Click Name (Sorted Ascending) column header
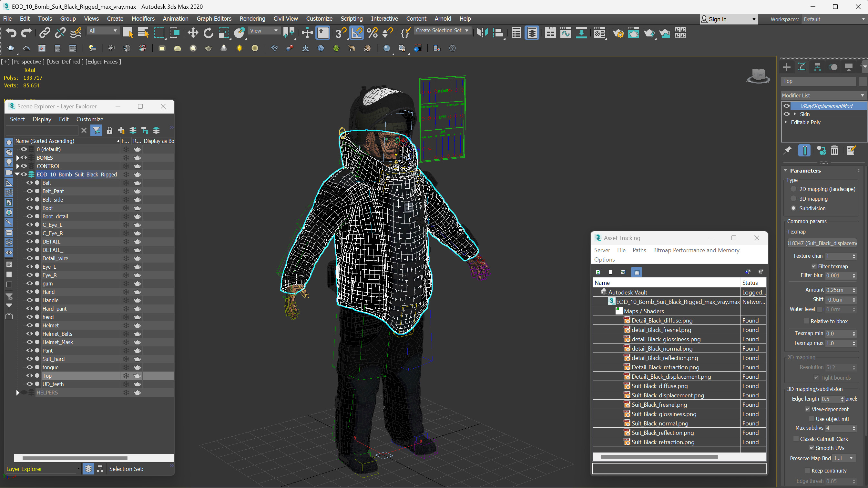868x488 pixels. tap(67, 141)
